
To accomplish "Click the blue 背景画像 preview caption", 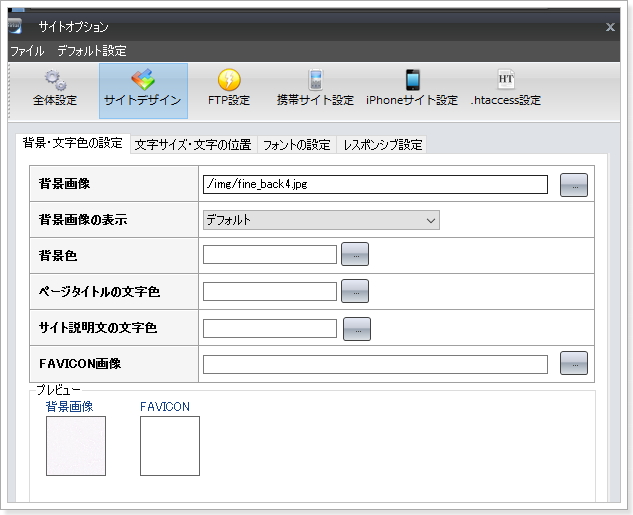I will coord(69,406).
